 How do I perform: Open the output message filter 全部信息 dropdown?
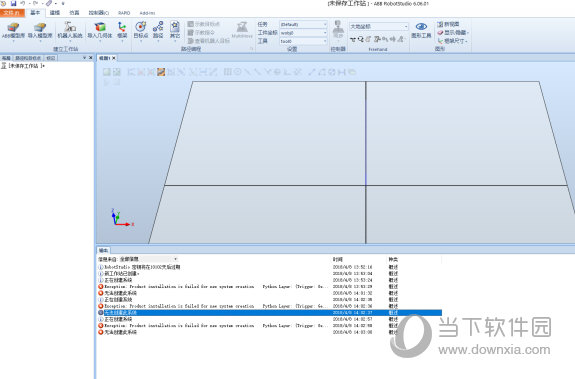point(149,259)
